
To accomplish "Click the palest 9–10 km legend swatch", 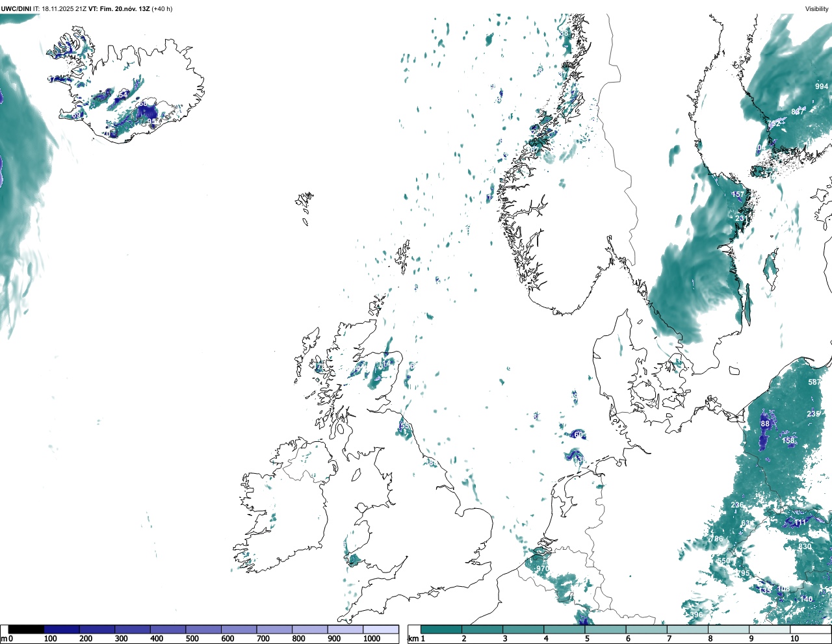I will point(770,630).
